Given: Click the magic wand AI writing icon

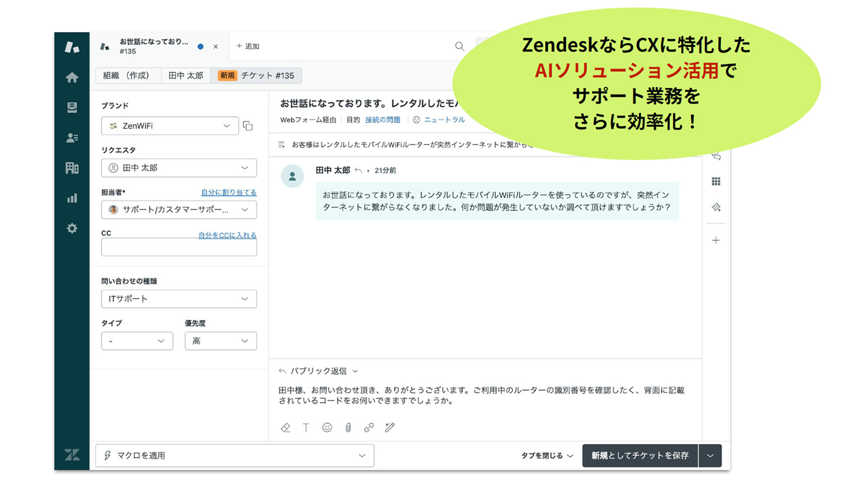Looking at the screenshot, I should tap(390, 428).
